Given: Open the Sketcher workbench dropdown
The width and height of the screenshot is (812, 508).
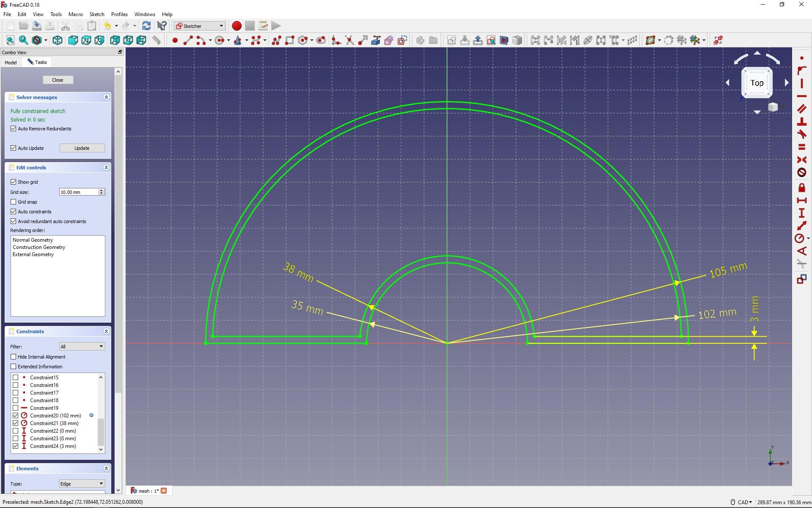Looking at the screenshot, I should tap(199, 26).
